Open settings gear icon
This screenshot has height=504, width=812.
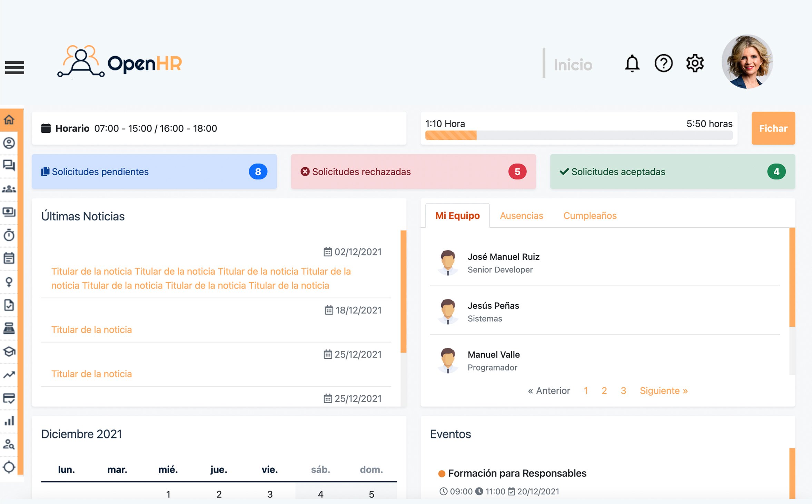[695, 63]
